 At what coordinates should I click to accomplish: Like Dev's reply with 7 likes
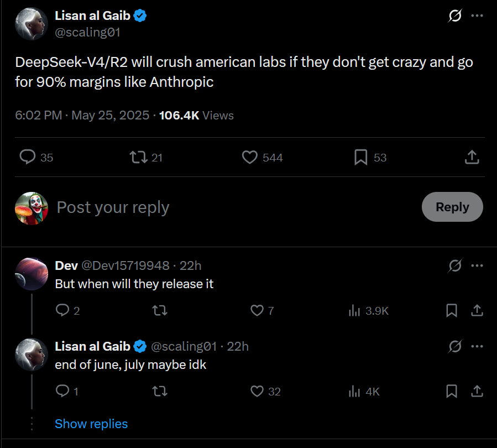[x=257, y=311]
